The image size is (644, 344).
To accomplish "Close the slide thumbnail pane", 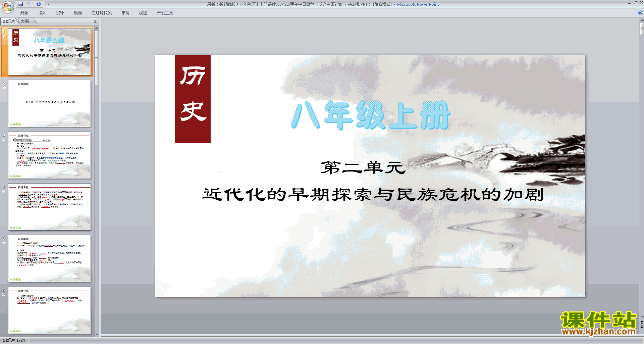I will click(x=95, y=21).
